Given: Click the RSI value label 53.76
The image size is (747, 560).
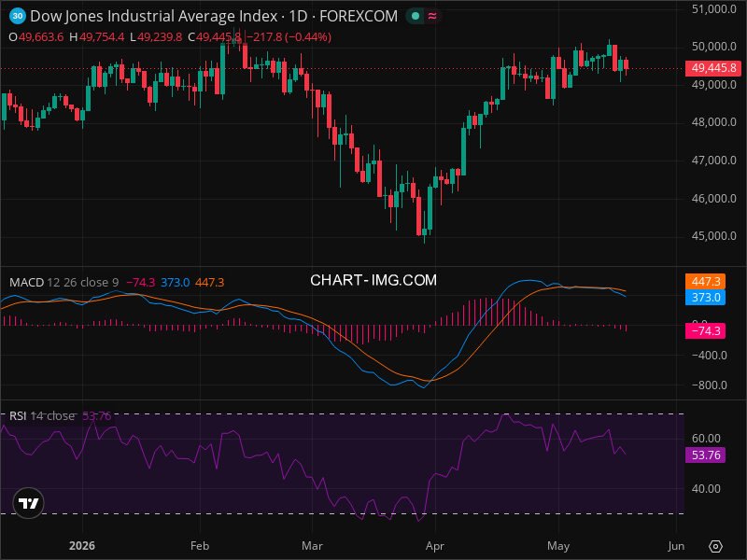Looking at the screenshot, I should pyautogui.click(x=705, y=455).
